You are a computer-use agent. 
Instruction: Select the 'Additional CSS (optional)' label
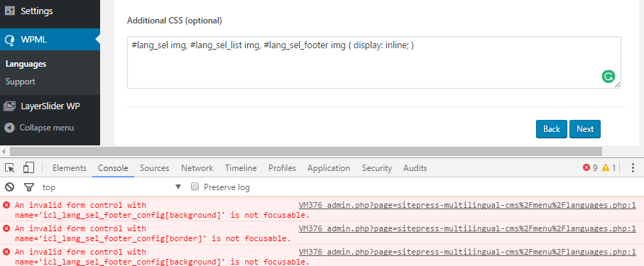click(x=175, y=21)
